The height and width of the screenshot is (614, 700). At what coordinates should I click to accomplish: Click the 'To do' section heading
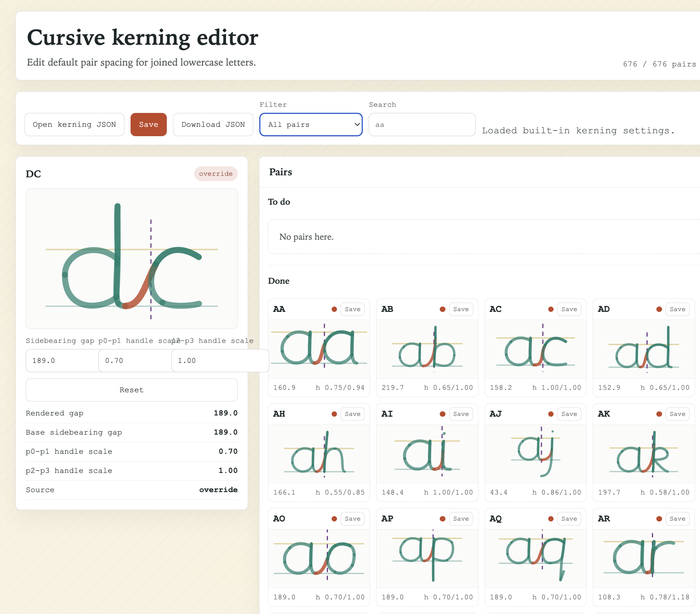[279, 202]
